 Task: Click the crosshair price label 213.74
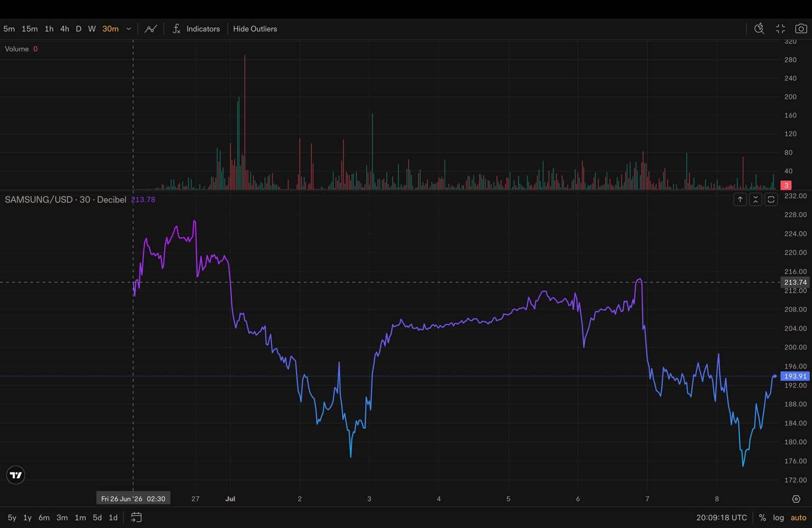[795, 282]
